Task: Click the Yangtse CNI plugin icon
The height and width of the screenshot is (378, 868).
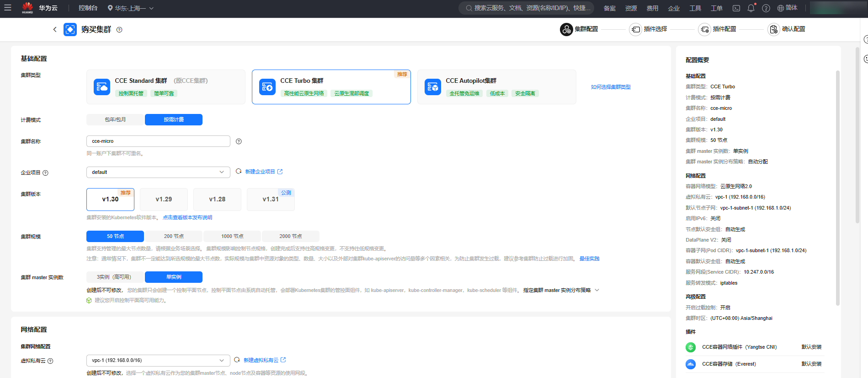Action: [691, 347]
